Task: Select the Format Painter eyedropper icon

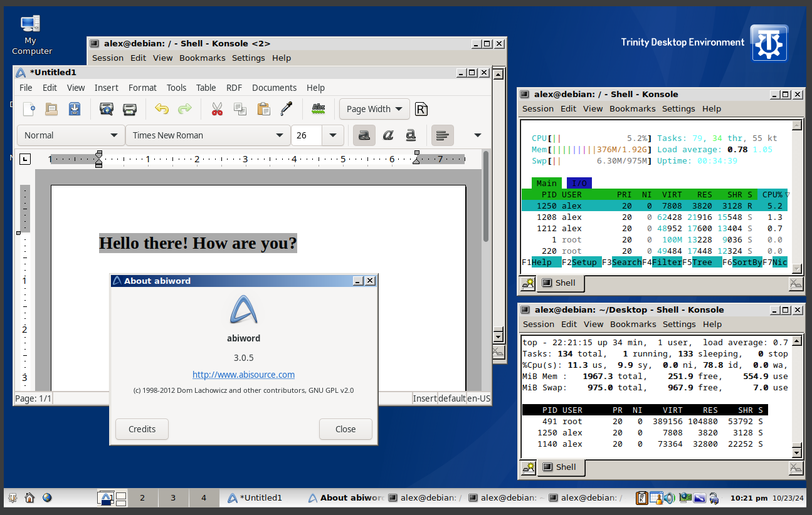Action: click(287, 109)
